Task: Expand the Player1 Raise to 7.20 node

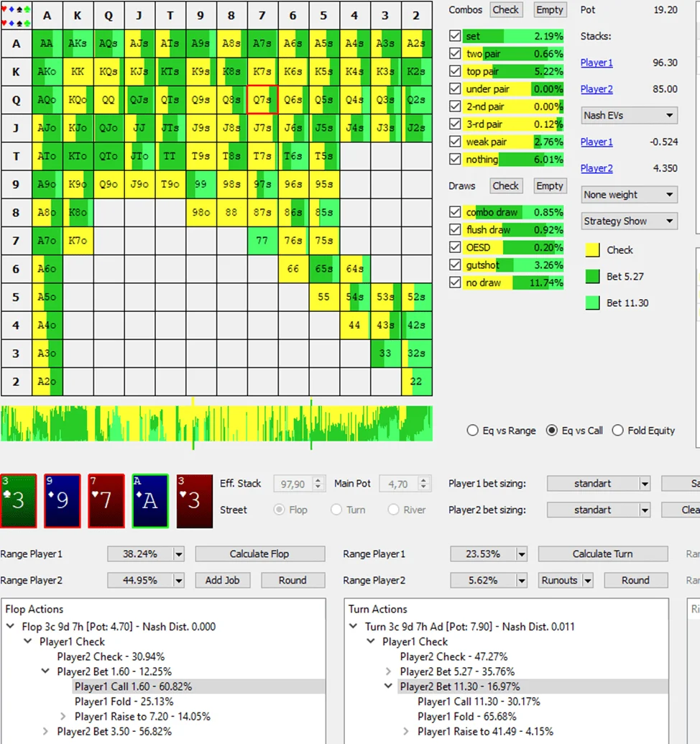Action: tap(63, 717)
